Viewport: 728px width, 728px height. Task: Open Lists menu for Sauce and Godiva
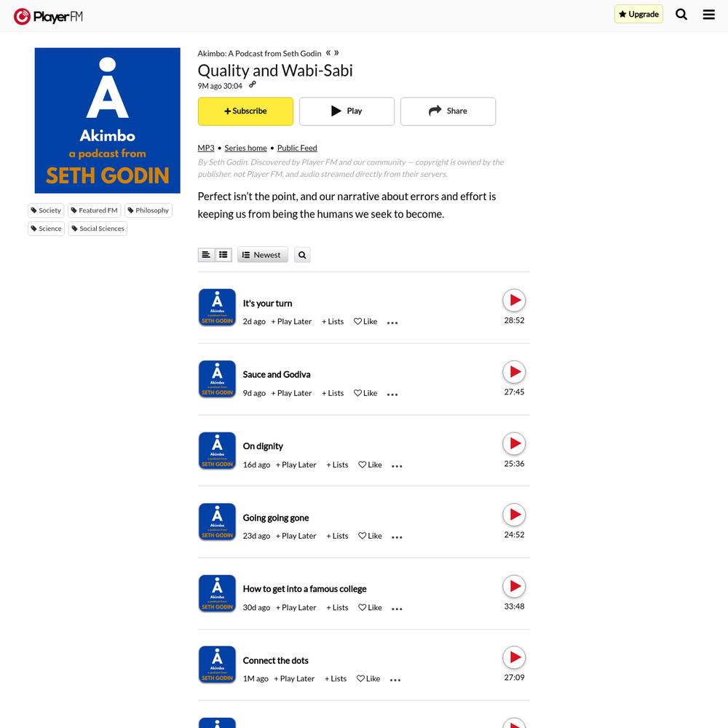point(333,393)
